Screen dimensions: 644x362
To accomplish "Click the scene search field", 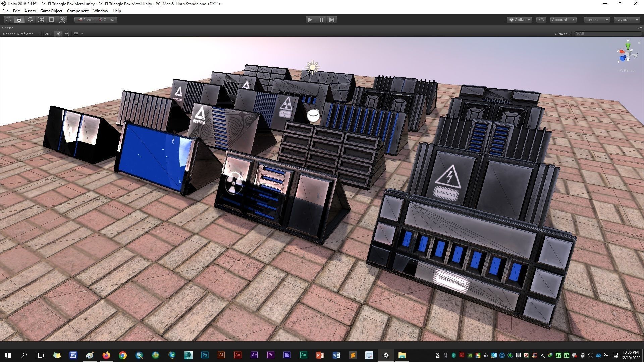I will tap(607, 34).
